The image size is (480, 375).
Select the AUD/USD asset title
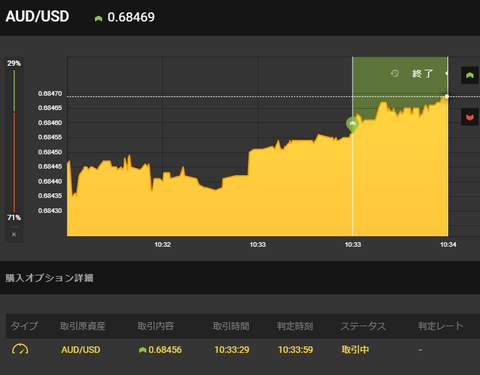tap(37, 16)
